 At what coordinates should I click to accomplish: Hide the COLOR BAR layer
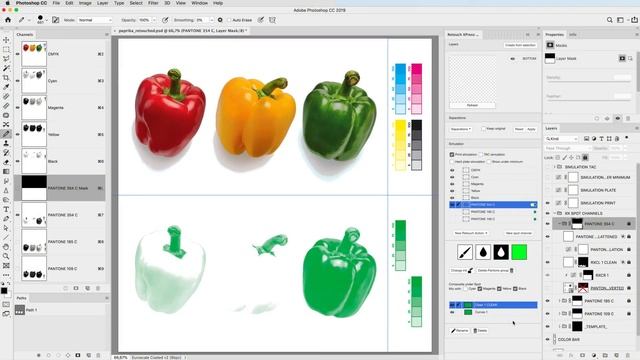point(548,339)
